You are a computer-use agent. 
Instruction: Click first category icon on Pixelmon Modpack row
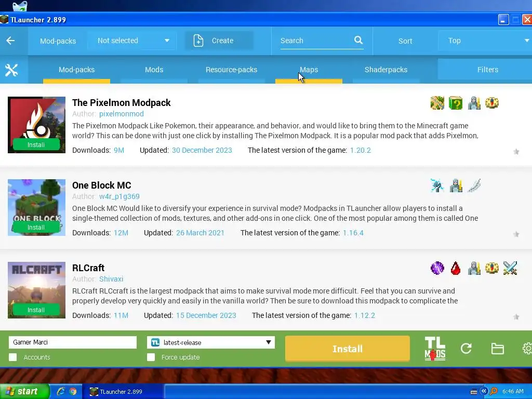coord(437,103)
